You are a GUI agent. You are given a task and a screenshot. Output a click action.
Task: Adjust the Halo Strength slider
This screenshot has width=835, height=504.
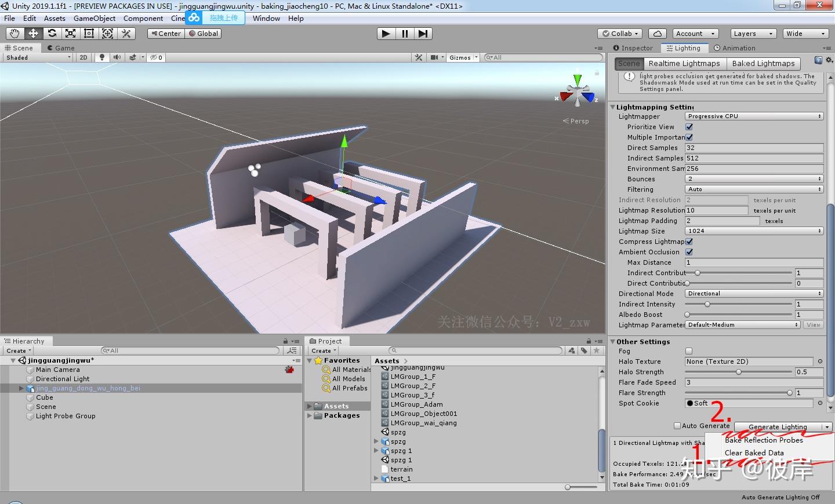(739, 372)
